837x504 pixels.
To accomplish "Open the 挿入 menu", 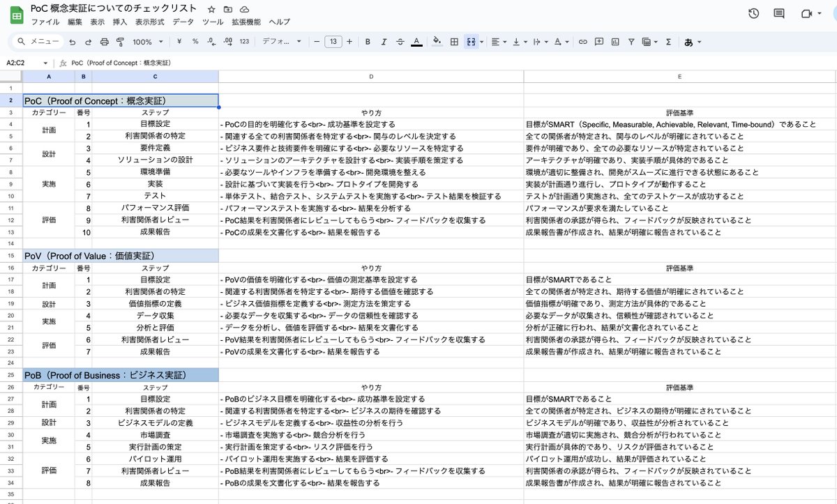I will [x=120, y=22].
